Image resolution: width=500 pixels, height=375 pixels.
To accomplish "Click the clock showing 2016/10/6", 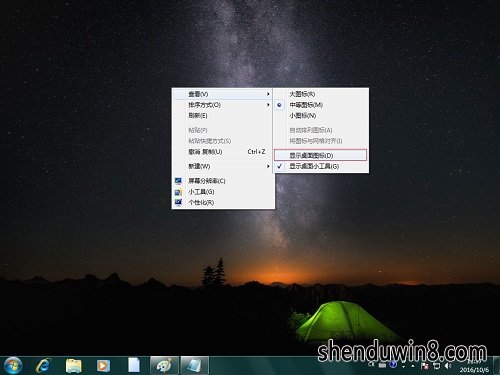I will [x=474, y=366].
